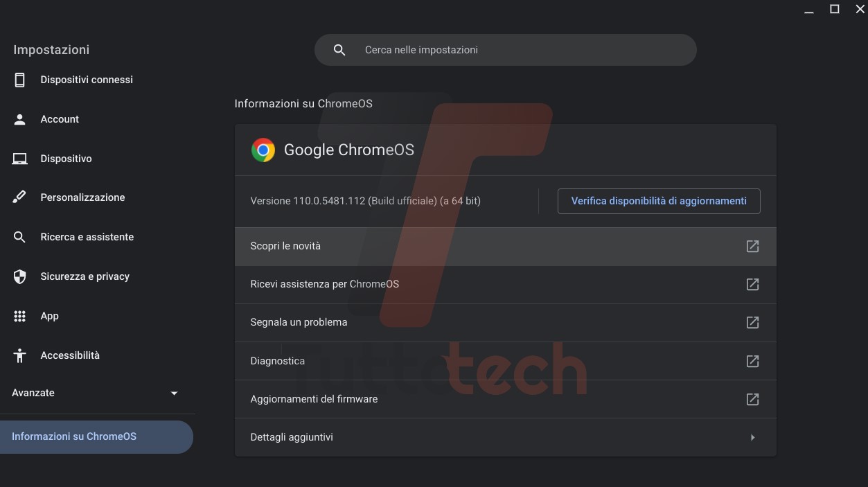
Task: Expand Dettagli aggiuntivi arrow
Action: [752, 437]
